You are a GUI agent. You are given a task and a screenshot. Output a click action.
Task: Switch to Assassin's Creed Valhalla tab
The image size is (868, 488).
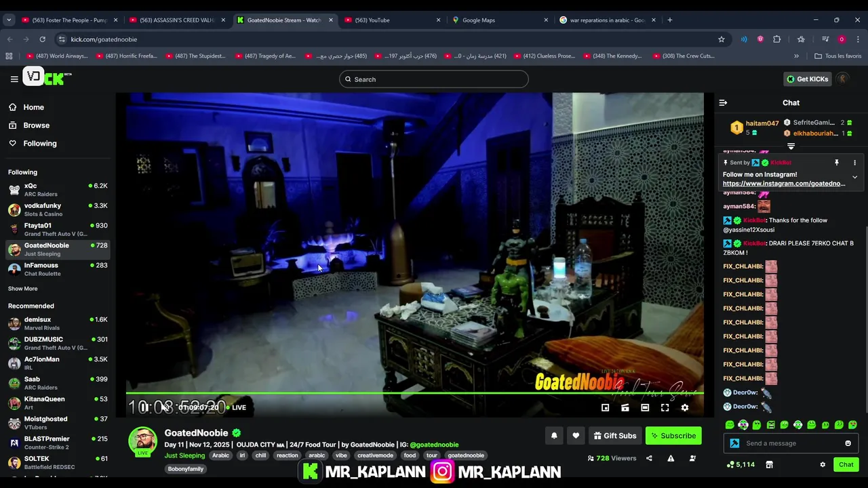[178, 20]
